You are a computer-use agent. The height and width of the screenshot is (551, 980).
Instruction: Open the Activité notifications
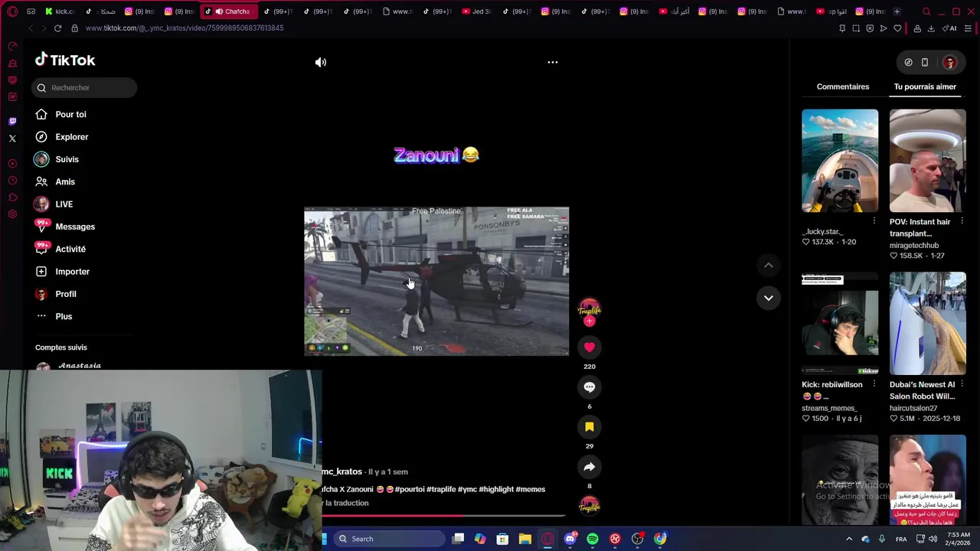coord(70,249)
